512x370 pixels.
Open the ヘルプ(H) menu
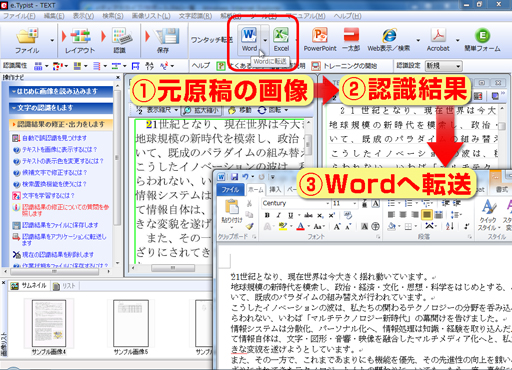tap(347, 16)
